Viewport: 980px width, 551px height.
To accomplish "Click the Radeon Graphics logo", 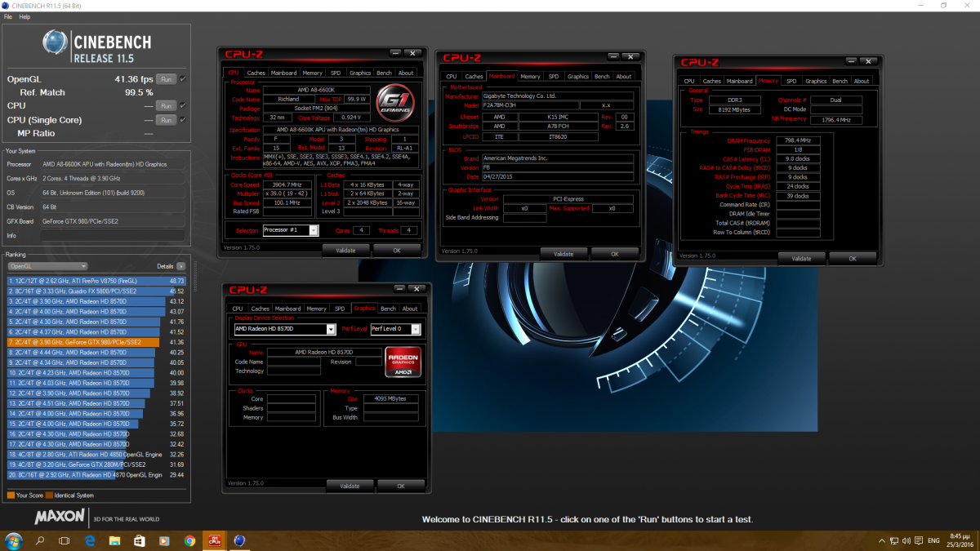I will pyautogui.click(x=402, y=362).
